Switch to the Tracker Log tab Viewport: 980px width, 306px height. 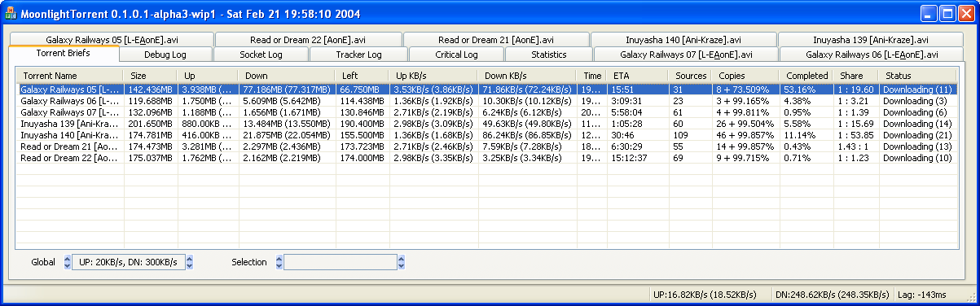pyautogui.click(x=358, y=55)
